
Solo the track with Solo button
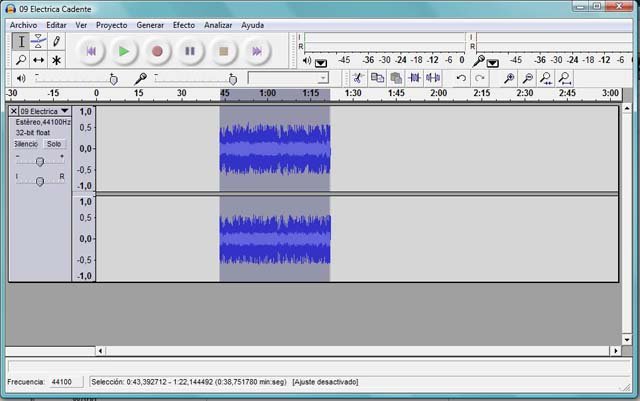(54, 144)
